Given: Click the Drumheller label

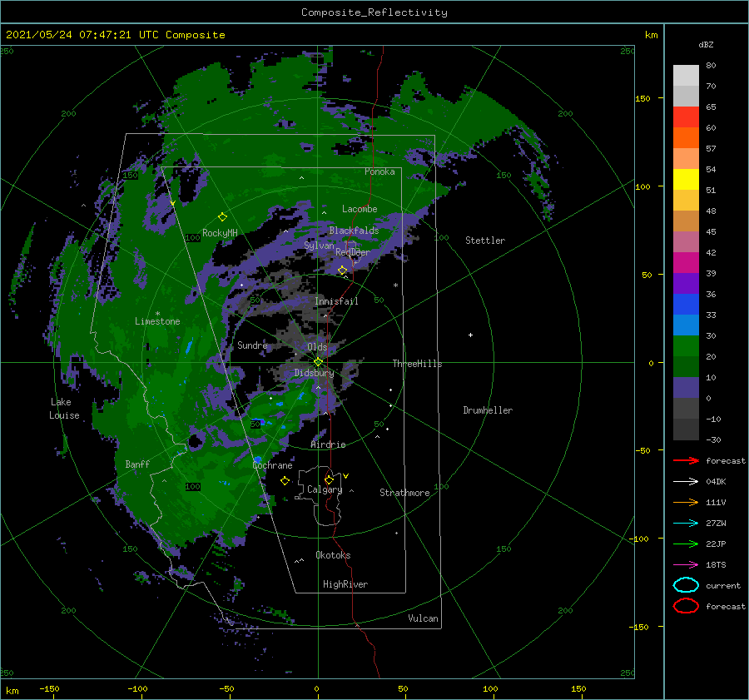Looking at the screenshot, I should click(488, 410).
